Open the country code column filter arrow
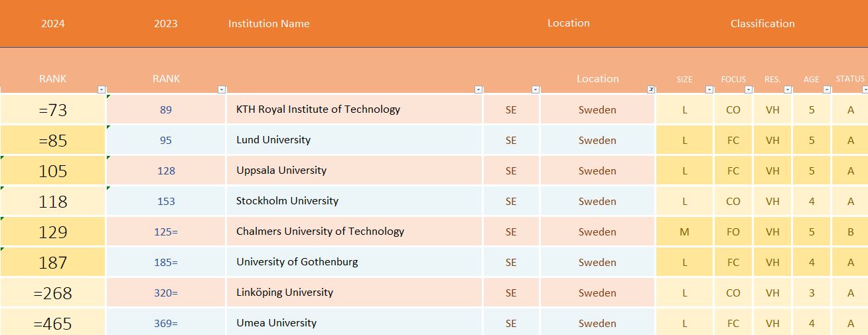 [536, 90]
